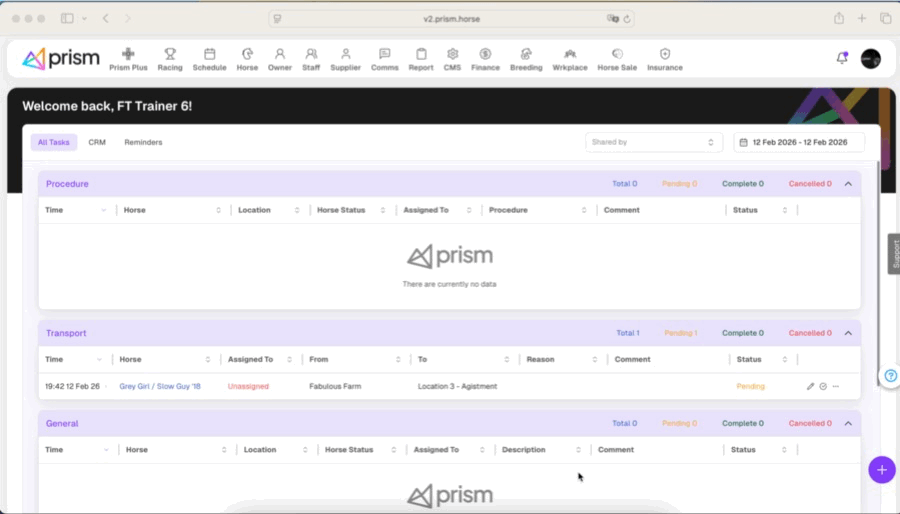Edit the Grey Girl transport task with pencil icon
Viewport: 900px width, 514px height.
point(811,386)
